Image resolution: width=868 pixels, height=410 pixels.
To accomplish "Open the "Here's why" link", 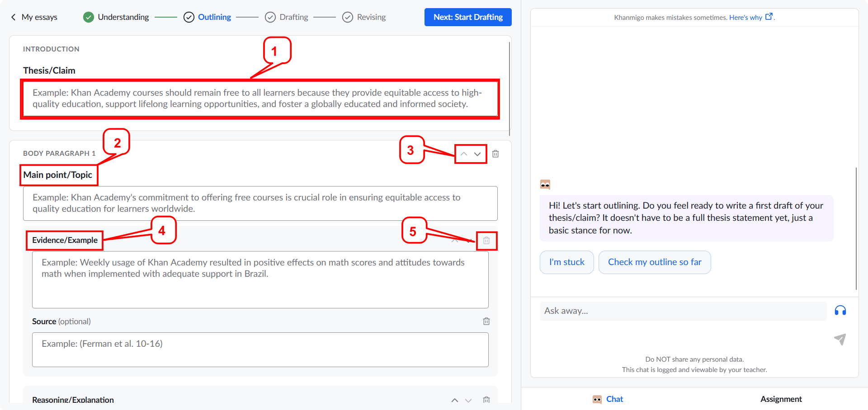I will point(745,18).
